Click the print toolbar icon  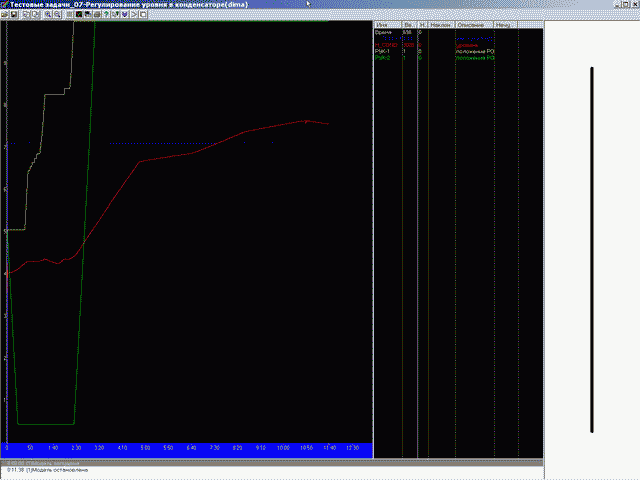coord(97,15)
